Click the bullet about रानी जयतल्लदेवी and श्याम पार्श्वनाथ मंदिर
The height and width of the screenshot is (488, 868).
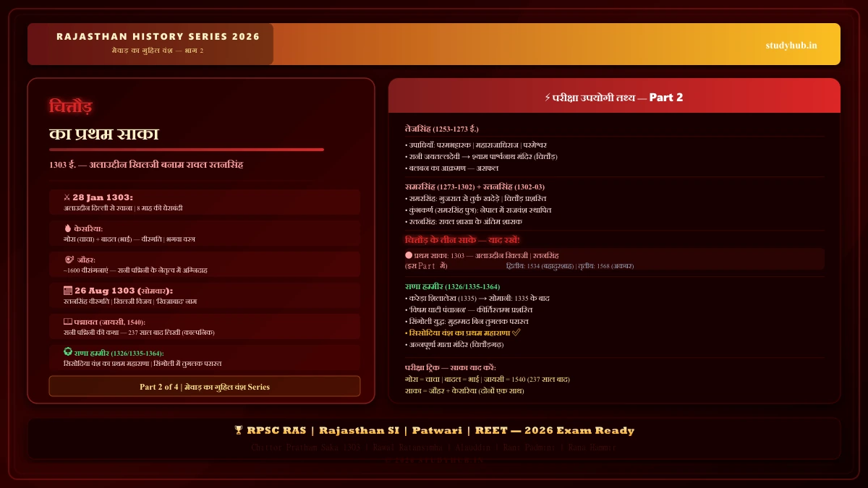(x=481, y=157)
